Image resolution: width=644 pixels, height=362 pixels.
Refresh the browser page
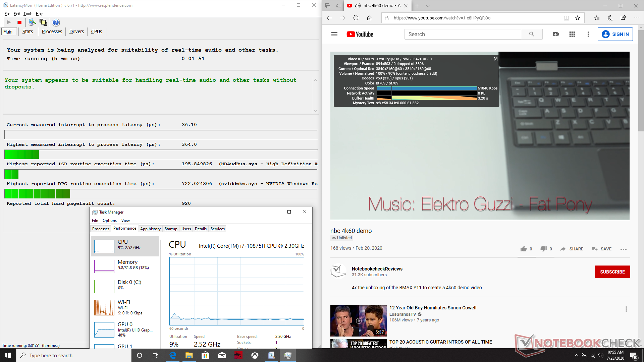click(x=356, y=18)
